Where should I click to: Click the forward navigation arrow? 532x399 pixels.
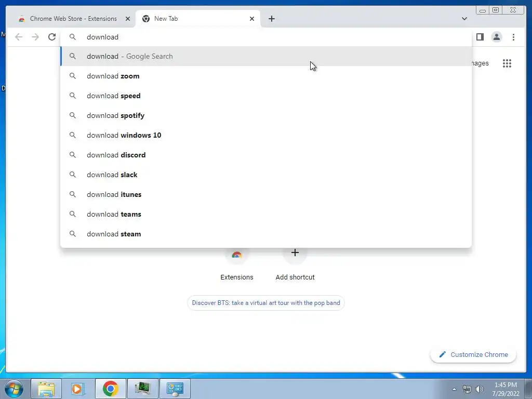[35, 37]
